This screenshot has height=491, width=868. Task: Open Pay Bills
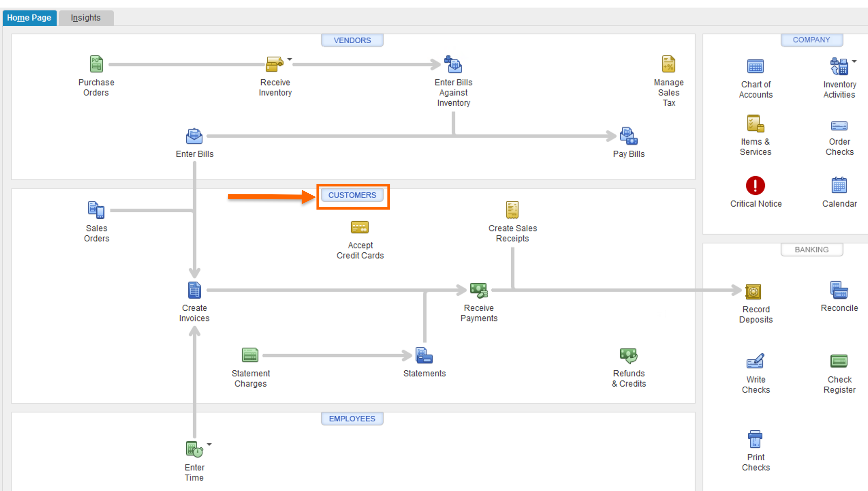pos(629,136)
